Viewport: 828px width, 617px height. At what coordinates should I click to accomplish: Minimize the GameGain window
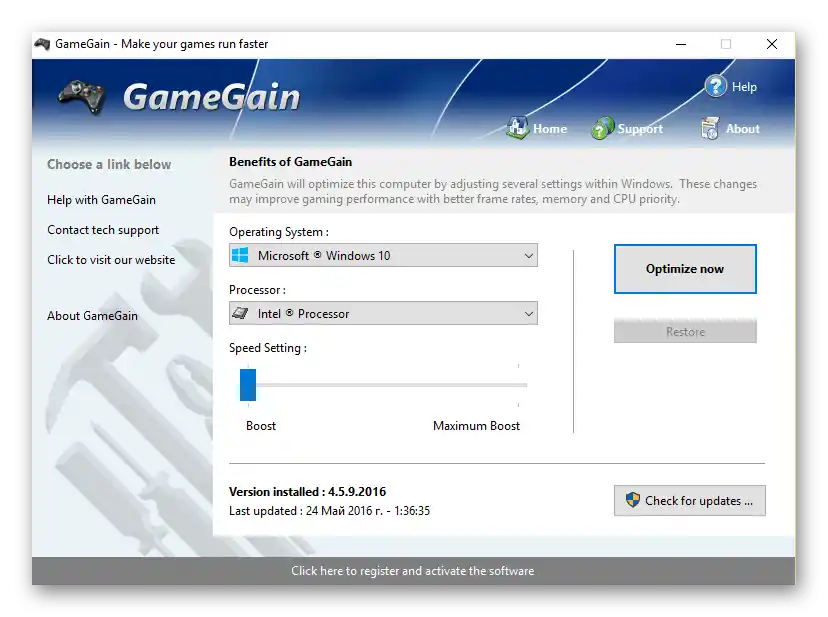click(681, 44)
